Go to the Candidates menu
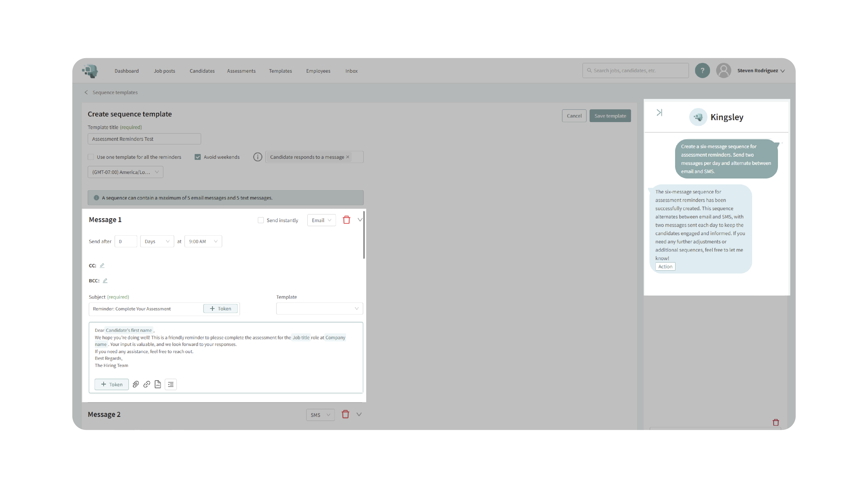Viewport: 868px width, 488px height. 202,71
